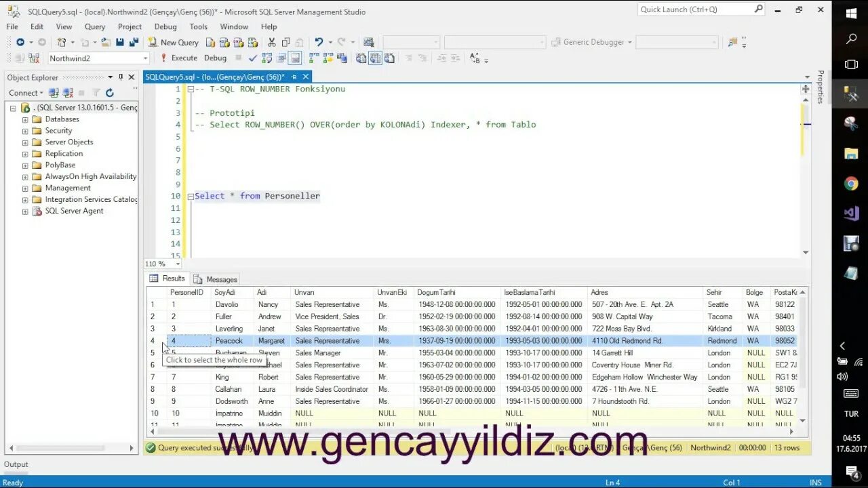Click the Open File folder icon

(106, 42)
